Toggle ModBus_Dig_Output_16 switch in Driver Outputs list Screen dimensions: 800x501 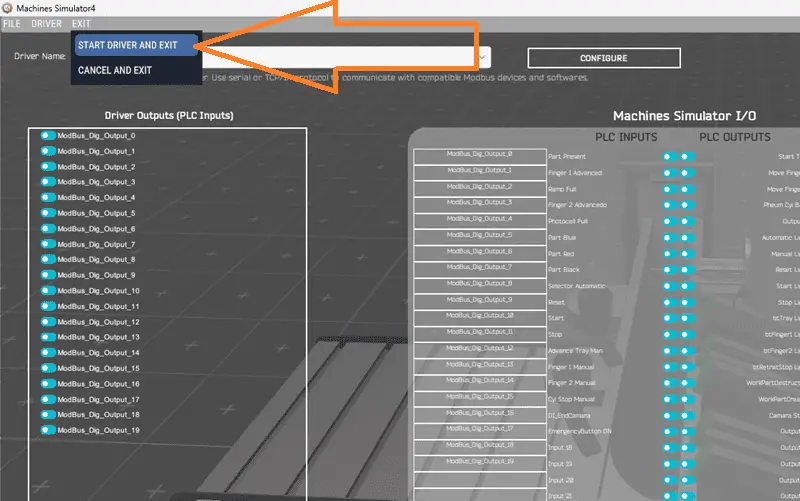click(48, 384)
